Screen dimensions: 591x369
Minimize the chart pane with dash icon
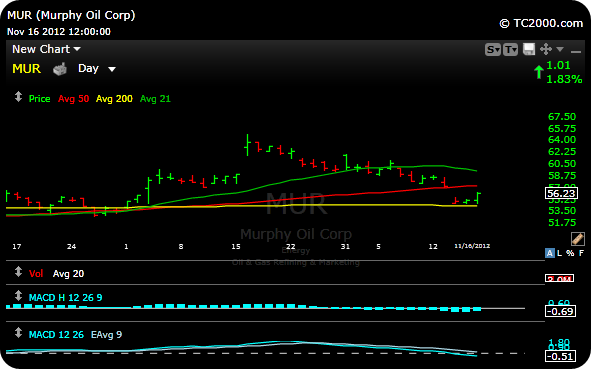pos(576,51)
